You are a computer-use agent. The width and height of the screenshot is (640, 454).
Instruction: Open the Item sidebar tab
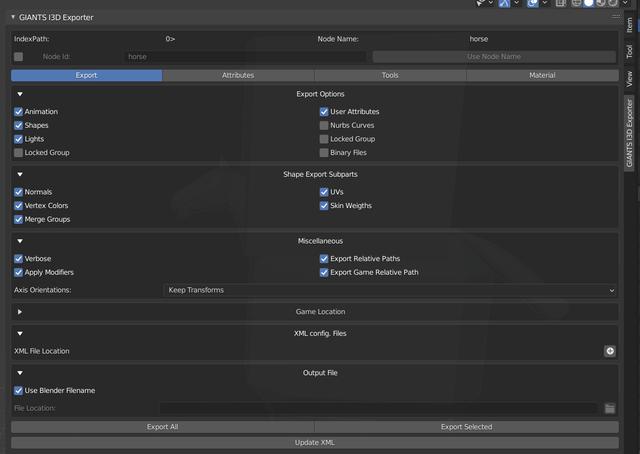point(629,25)
